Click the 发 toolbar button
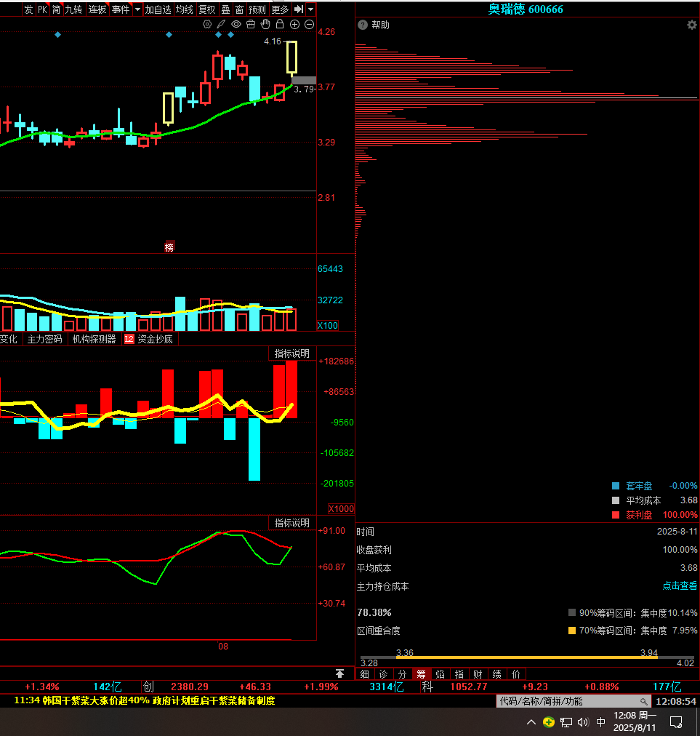Image resolution: width=700 pixels, height=736 pixels. [x=28, y=9]
